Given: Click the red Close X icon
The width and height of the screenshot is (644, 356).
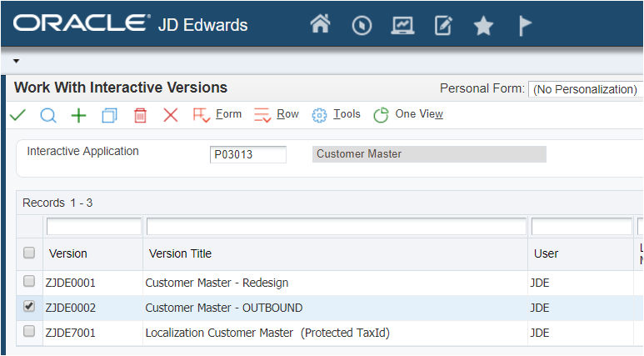Looking at the screenshot, I should point(171,116).
